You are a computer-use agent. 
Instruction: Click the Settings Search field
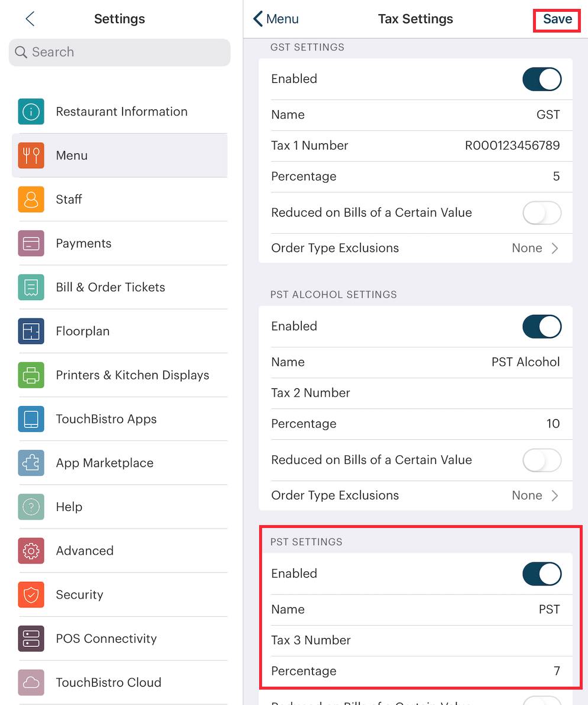tap(119, 52)
